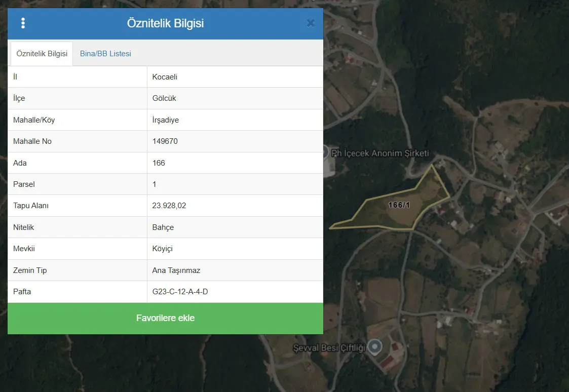Click the Şevval Besi Çiftliği map pin
Image resolution: width=569 pixels, height=392 pixels.
(375, 347)
